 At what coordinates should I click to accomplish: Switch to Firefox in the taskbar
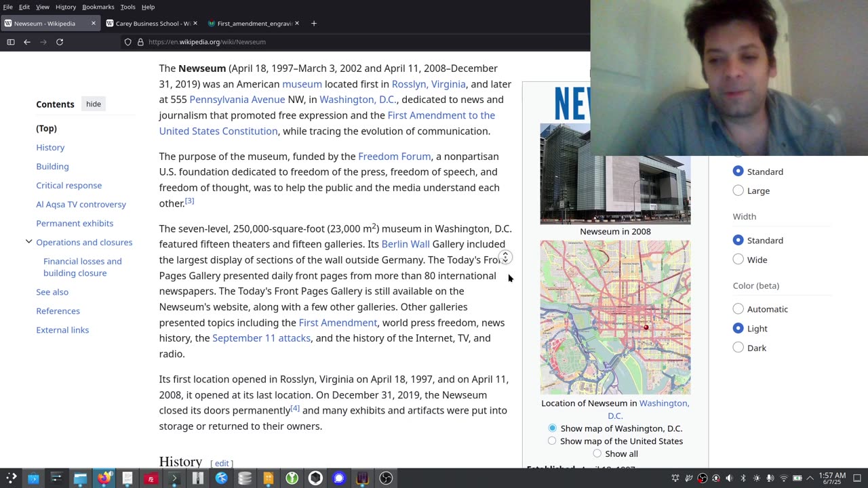point(104,478)
